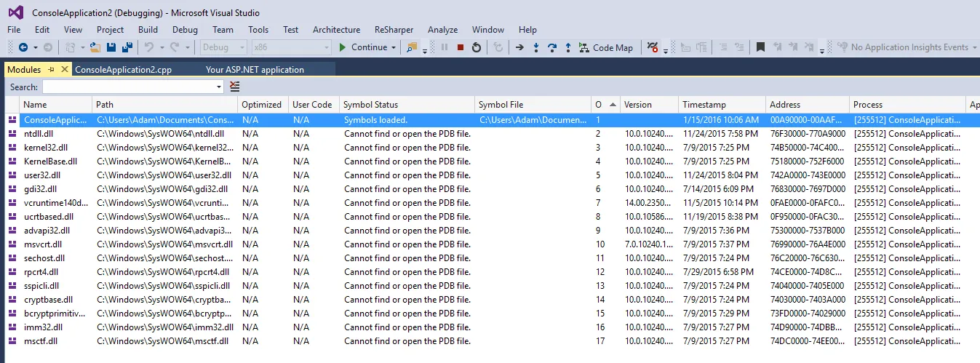
Task: Open the Tools menu
Action: pos(258,30)
